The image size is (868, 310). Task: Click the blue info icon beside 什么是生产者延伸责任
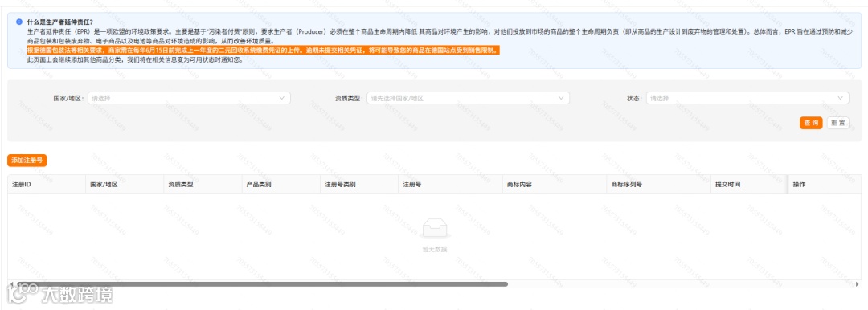19,22
